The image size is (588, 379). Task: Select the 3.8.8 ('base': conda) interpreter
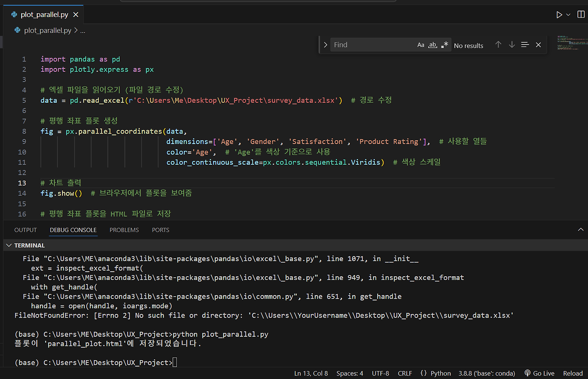click(x=488, y=373)
